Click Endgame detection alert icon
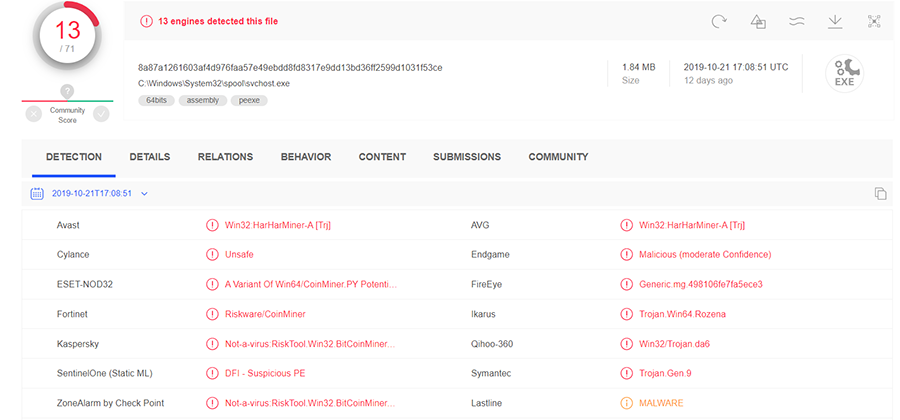The width and height of the screenshot is (900, 420). coord(626,254)
